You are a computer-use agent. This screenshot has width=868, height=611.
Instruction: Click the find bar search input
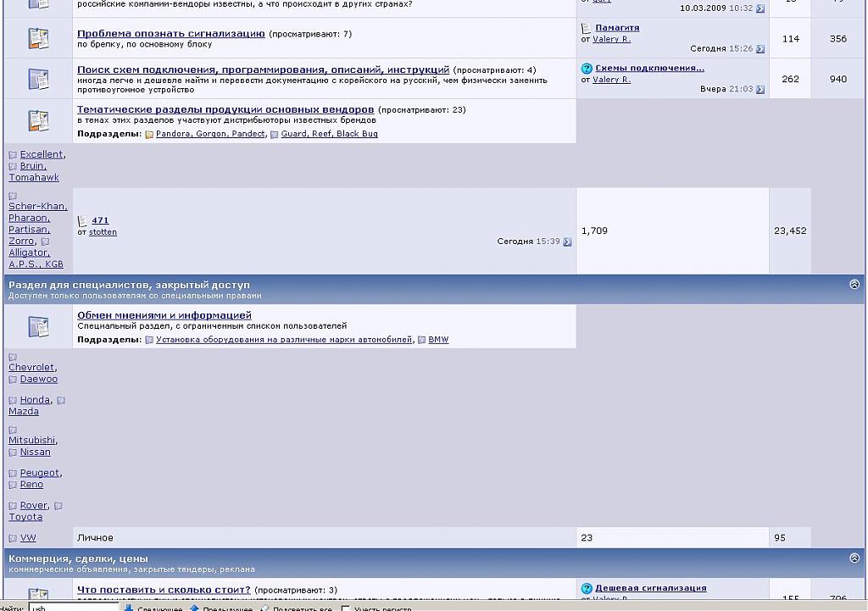74,608
